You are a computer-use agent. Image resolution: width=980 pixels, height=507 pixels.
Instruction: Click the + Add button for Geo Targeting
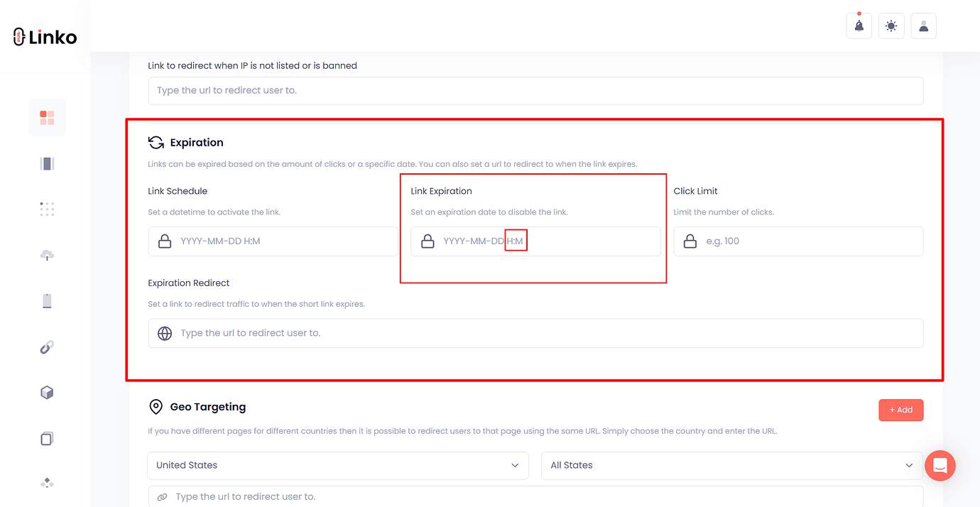coord(900,410)
